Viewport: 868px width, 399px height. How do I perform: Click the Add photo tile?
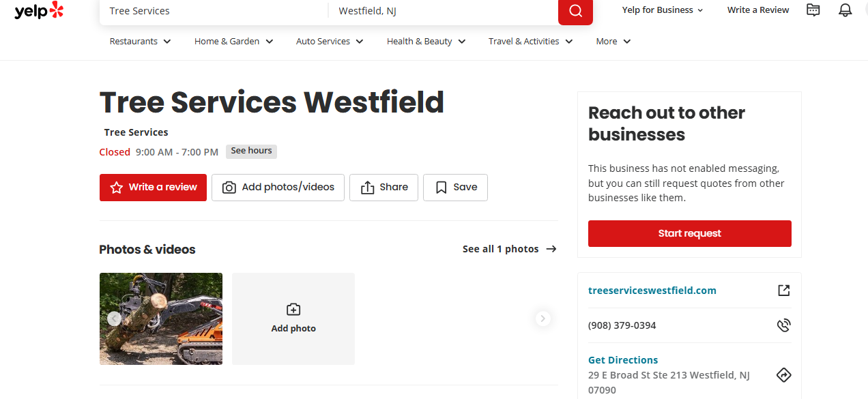tap(293, 319)
